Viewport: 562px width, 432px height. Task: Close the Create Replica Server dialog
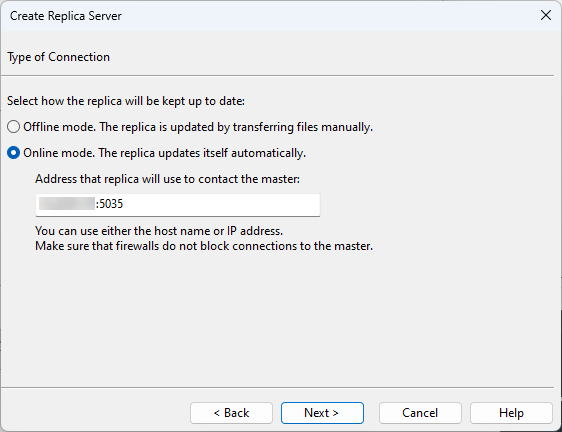(x=546, y=15)
